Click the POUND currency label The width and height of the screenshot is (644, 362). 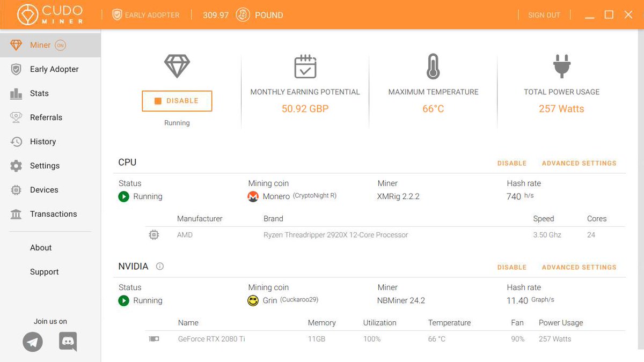click(x=269, y=15)
